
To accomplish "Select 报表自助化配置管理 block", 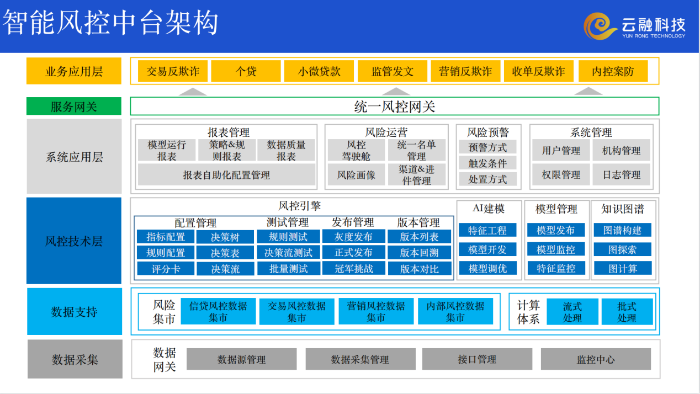I will coord(226,175).
